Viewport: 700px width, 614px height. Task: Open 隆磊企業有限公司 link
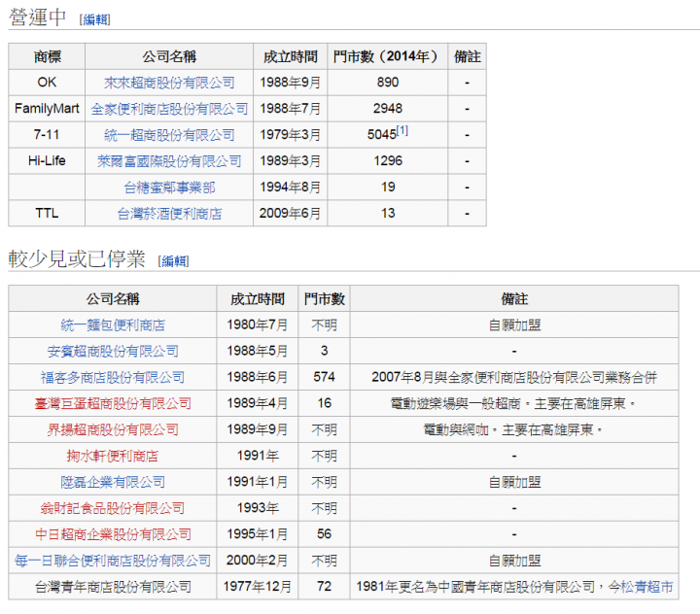coord(113,482)
